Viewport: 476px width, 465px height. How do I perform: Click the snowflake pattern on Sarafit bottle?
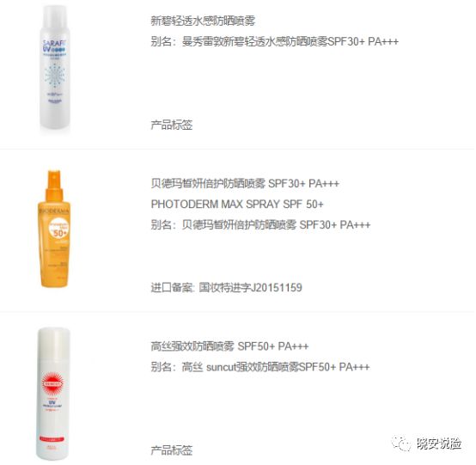[55, 76]
